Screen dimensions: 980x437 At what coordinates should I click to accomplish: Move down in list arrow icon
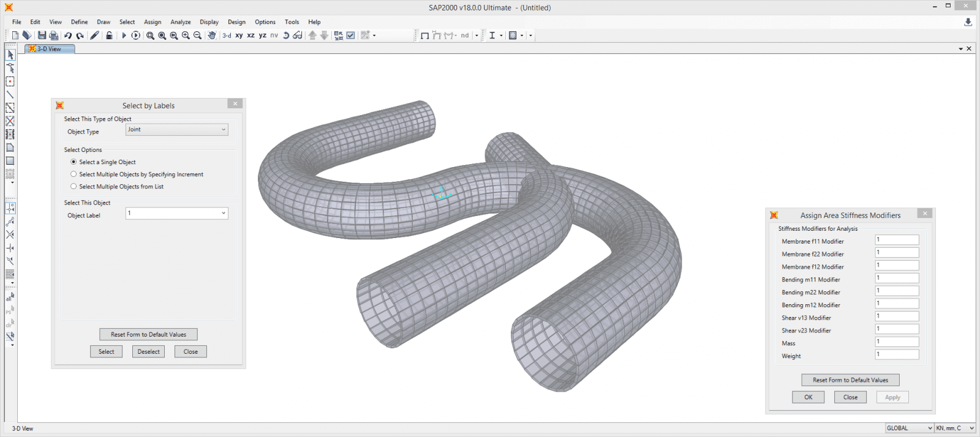coord(325,35)
